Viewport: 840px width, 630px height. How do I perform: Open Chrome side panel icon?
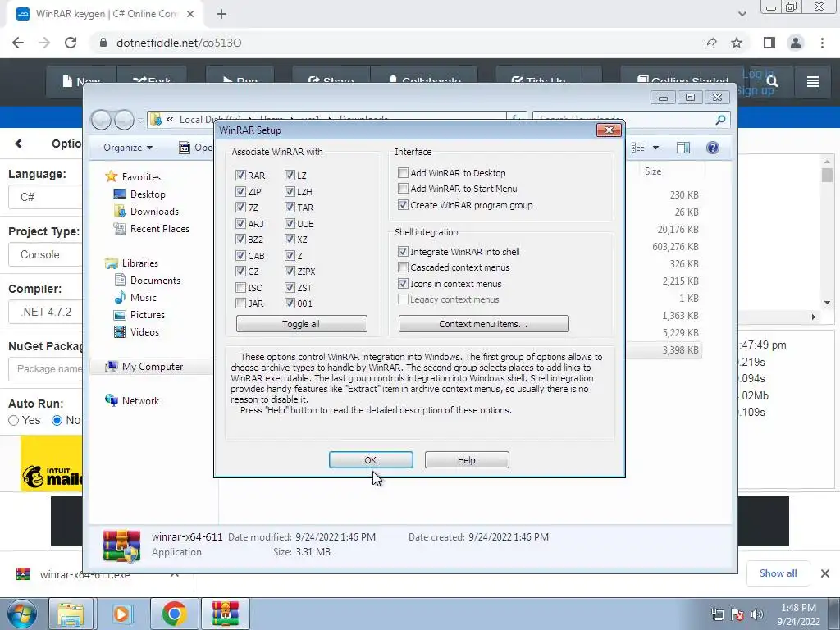(x=769, y=43)
